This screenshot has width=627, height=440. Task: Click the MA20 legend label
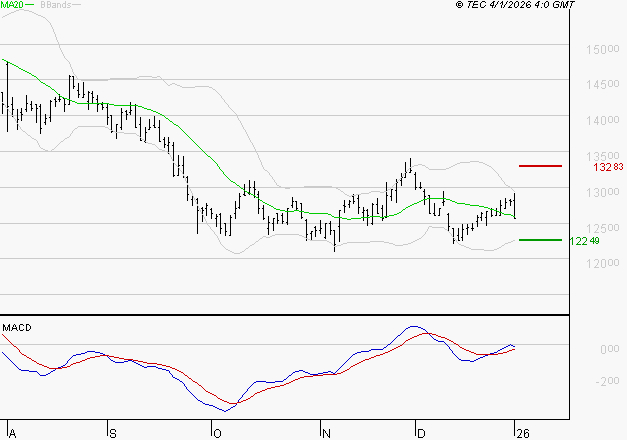(12, 4)
